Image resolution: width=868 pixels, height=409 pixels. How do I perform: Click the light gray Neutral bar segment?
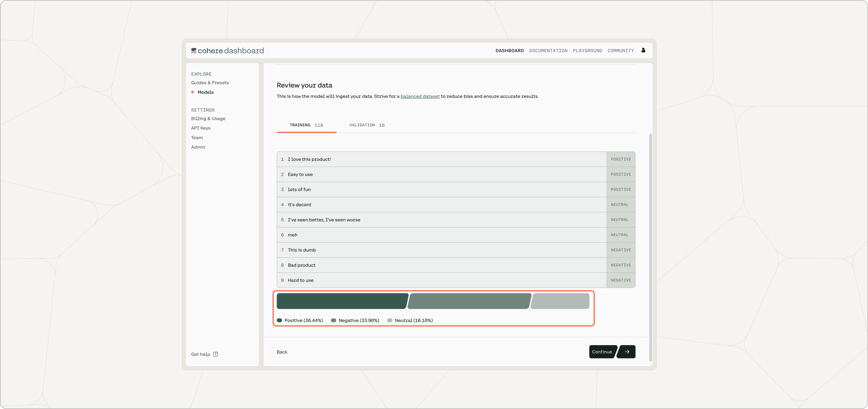click(560, 301)
